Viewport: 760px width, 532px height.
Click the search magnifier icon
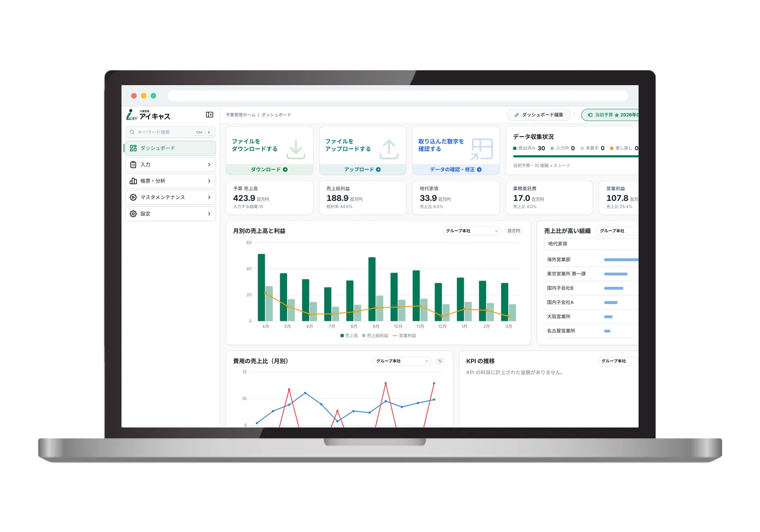(x=132, y=132)
